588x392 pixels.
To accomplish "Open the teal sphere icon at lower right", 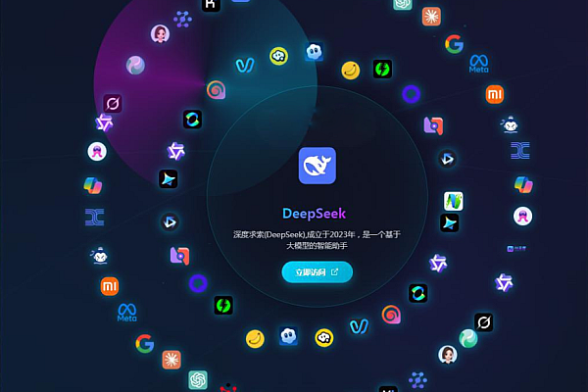I will [x=468, y=338].
